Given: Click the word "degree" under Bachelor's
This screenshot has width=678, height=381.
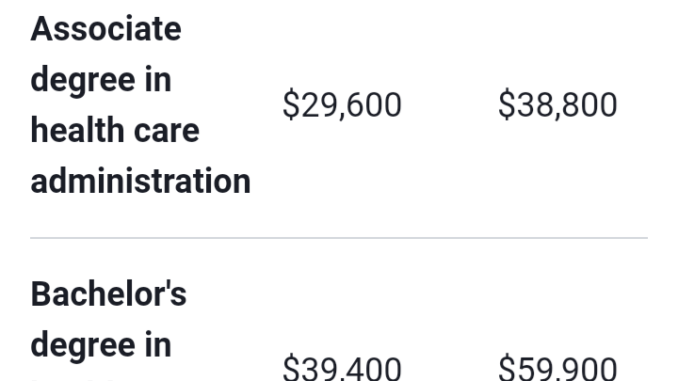Looking at the screenshot, I should click(x=83, y=347).
